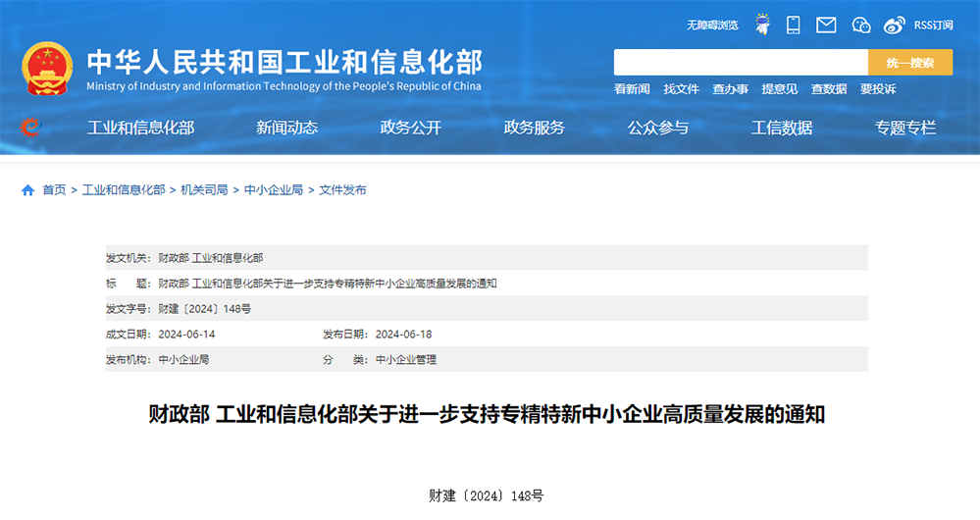Go to 文件发布 in breadcrumb
This screenshot has width=980, height=520.
(x=342, y=190)
